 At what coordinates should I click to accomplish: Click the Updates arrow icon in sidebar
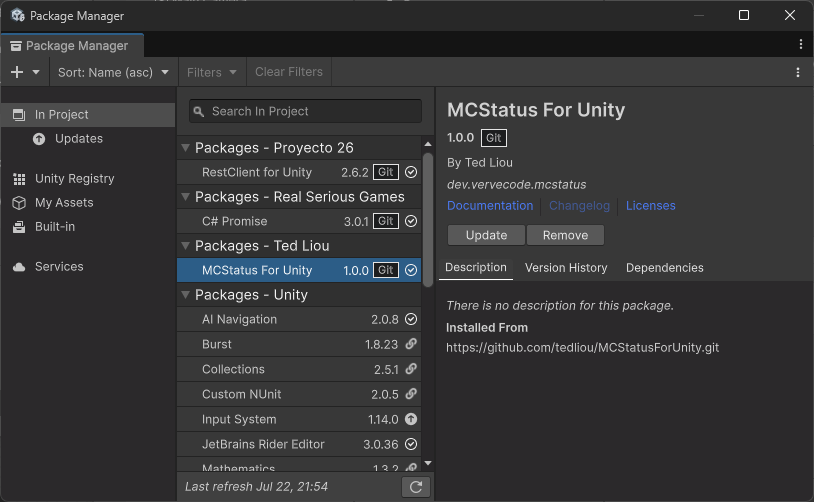(39, 139)
